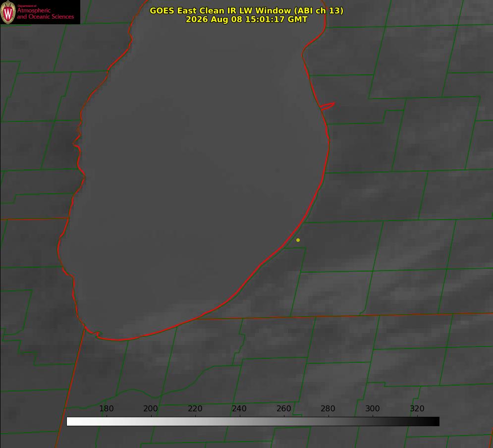The width and height of the screenshot is (493, 448).
Task: Click the 280 temperature scale label
Action: (328, 408)
